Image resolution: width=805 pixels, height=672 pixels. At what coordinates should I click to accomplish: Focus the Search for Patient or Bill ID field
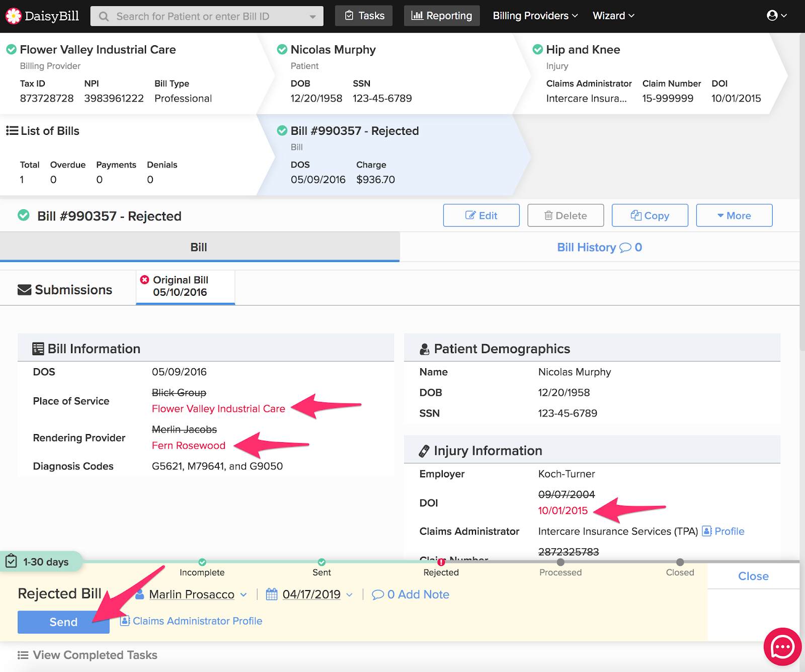(207, 16)
